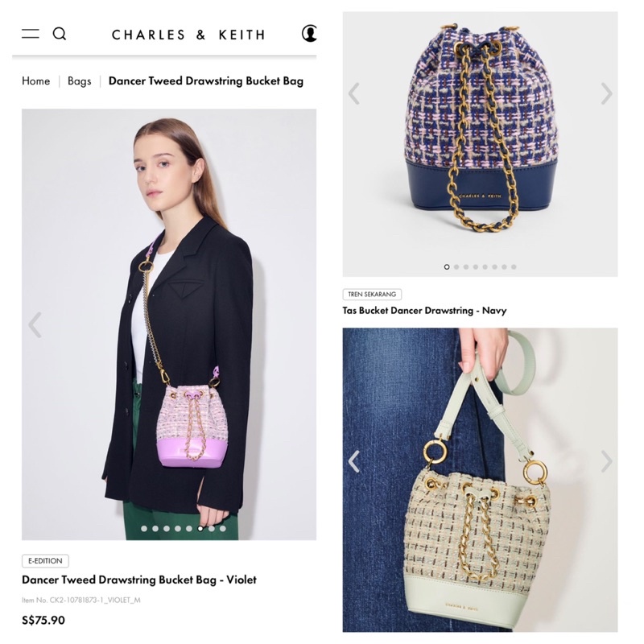Show next mint bag photo
This screenshot has width=644, height=644.
(x=607, y=461)
